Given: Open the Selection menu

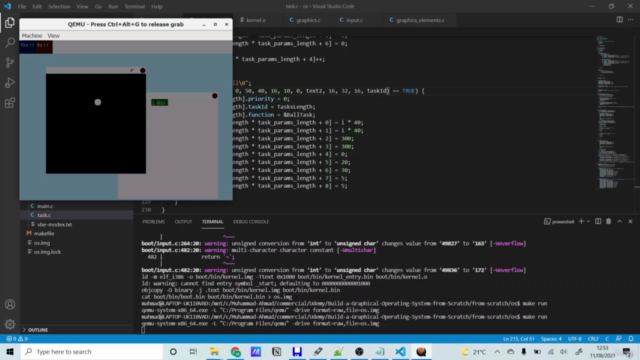Looking at the screenshot, I should [59, 7].
